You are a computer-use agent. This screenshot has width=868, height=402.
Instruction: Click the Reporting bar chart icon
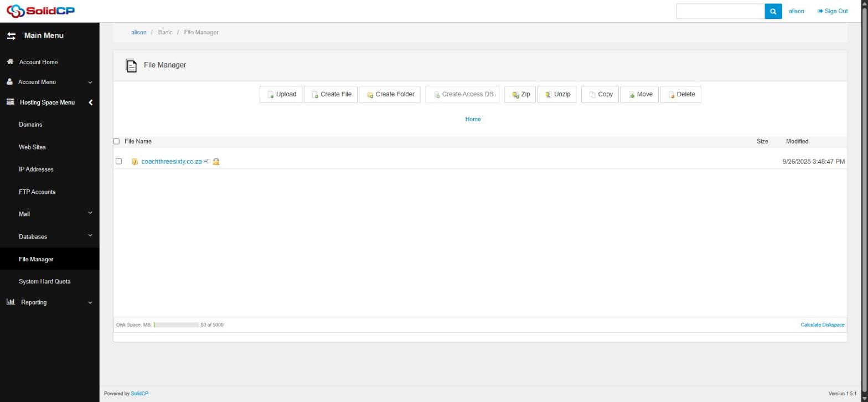(11, 302)
